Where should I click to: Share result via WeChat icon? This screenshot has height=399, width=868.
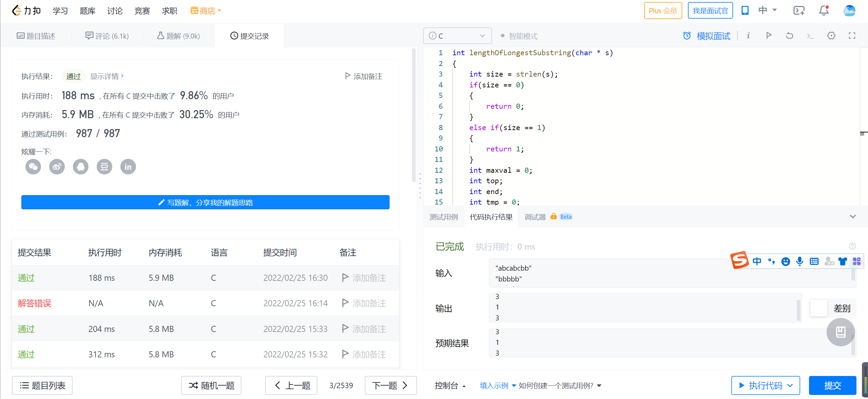[x=33, y=167]
